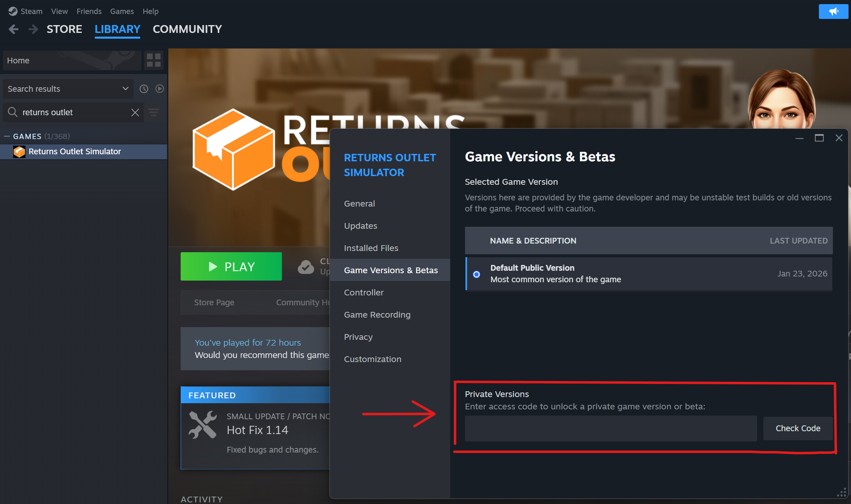
Task: Click the Home button in sidebar
Action: tap(72, 60)
